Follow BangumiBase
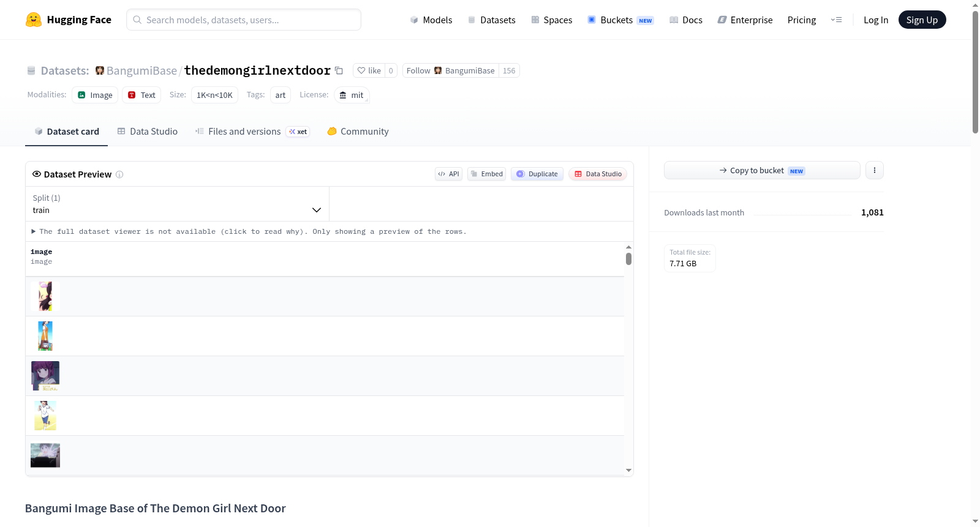 point(451,70)
